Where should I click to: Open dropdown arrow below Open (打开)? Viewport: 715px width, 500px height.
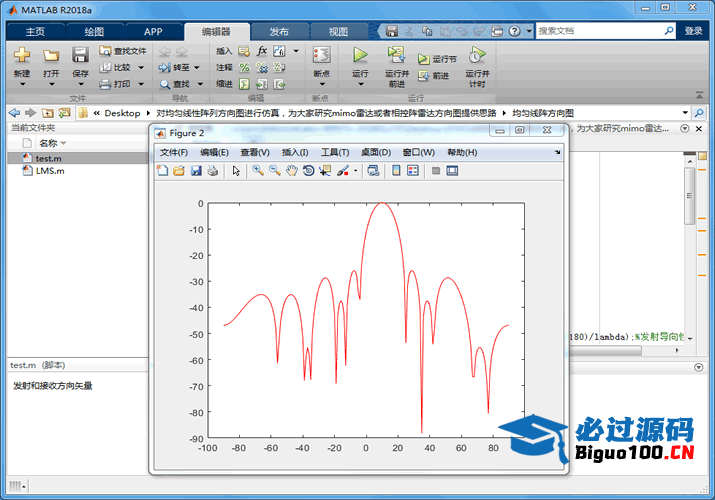(51, 84)
